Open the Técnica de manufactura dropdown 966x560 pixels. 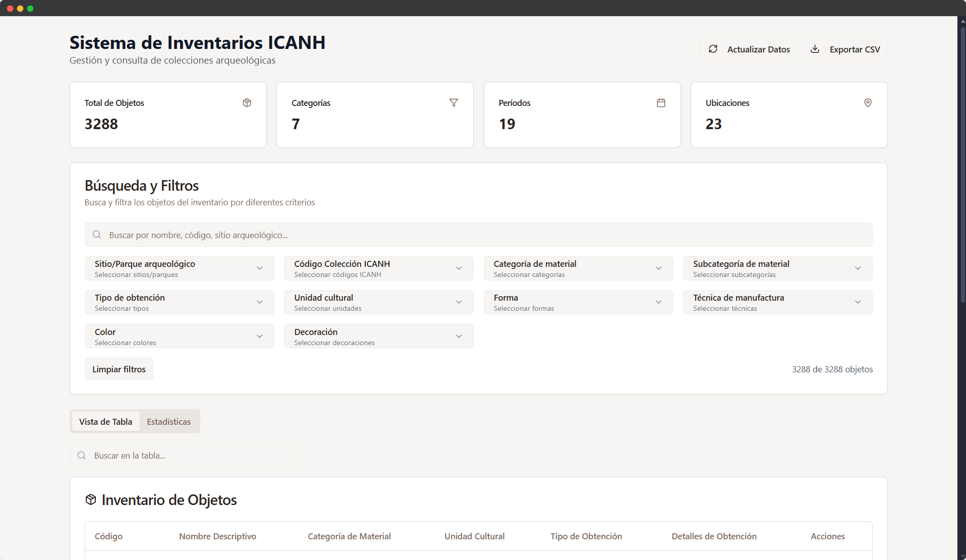pyautogui.click(x=777, y=302)
